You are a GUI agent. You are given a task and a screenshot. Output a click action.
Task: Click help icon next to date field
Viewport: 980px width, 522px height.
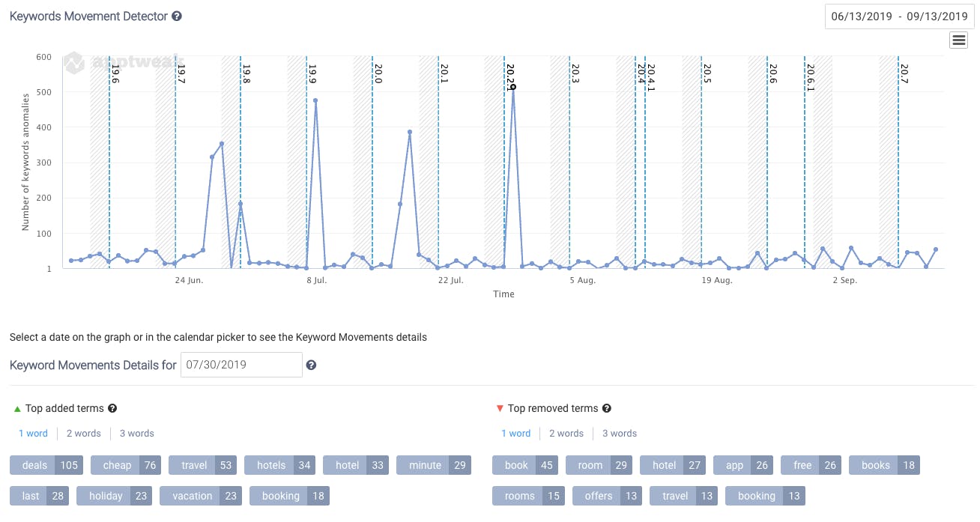click(x=311, y=365)
